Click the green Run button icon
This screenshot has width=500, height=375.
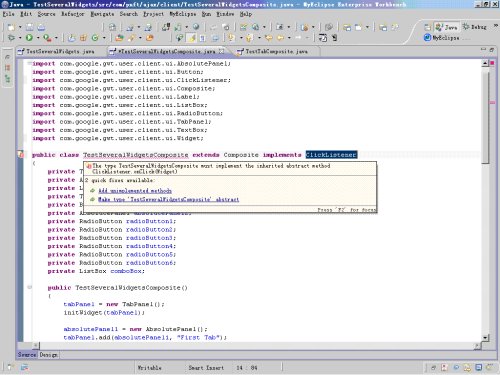click(x=29, y=38)
